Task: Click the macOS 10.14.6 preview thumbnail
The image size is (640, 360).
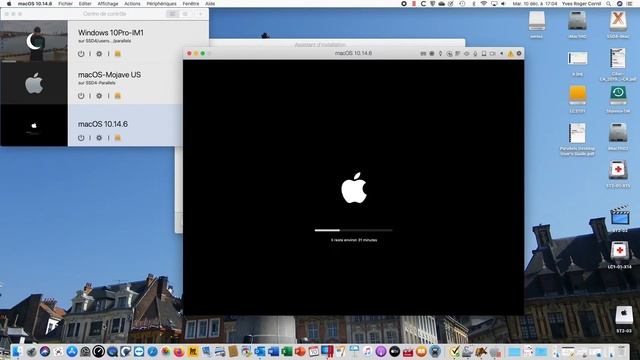Action: [34, 125]
